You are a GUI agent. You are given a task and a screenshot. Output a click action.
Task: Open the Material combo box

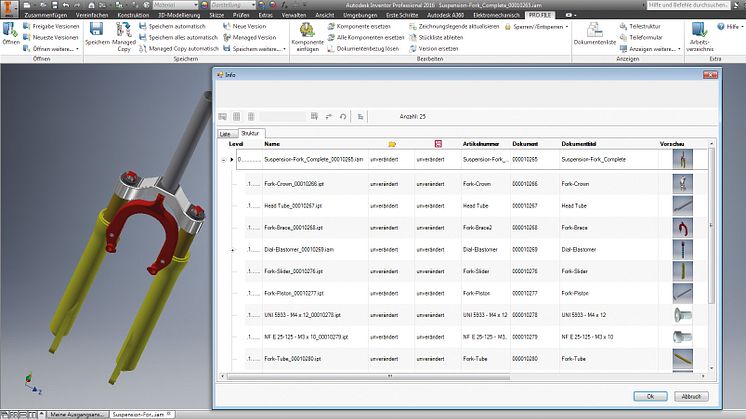tap(175, 5)
